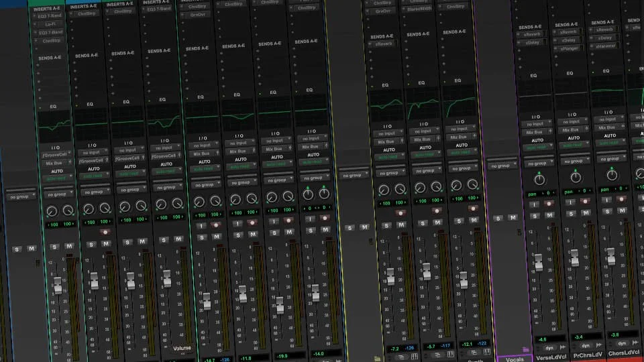Mute the Vocals folder track
Screen dimensions: 644x362
tap(513, 217)
